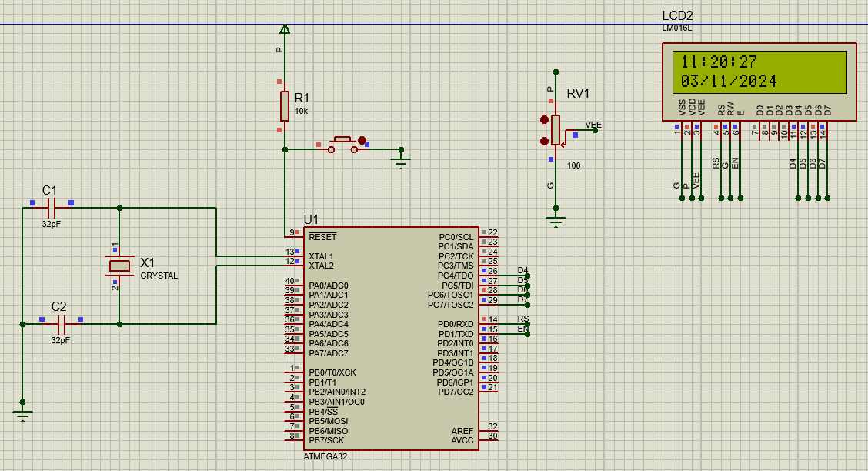Select the X1 crystal symbol

click(119, 266)
